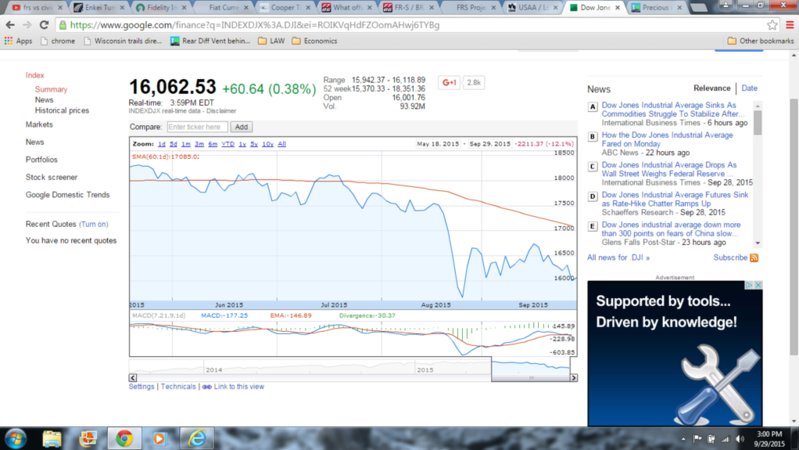Open Google Domestic Trends in sidebar

[x=67, y=195]
